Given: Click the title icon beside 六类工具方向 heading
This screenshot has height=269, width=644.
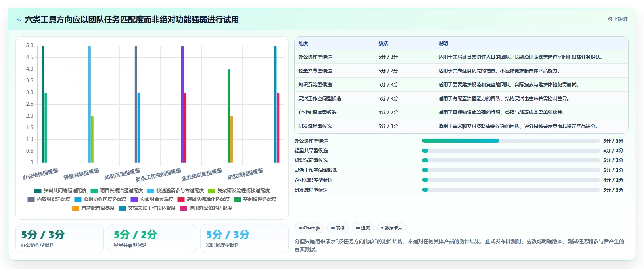Looking at the screenshot, I should click(x=19, y=20).
